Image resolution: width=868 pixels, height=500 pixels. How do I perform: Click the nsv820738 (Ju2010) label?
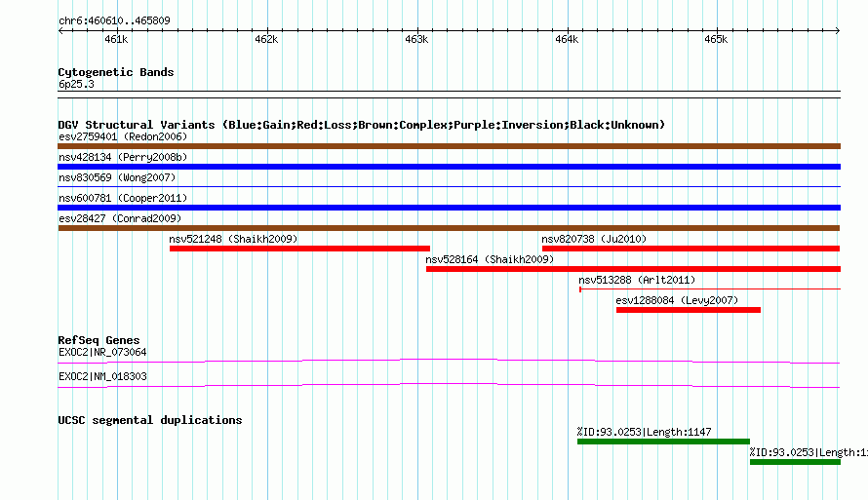coord(594,239)
